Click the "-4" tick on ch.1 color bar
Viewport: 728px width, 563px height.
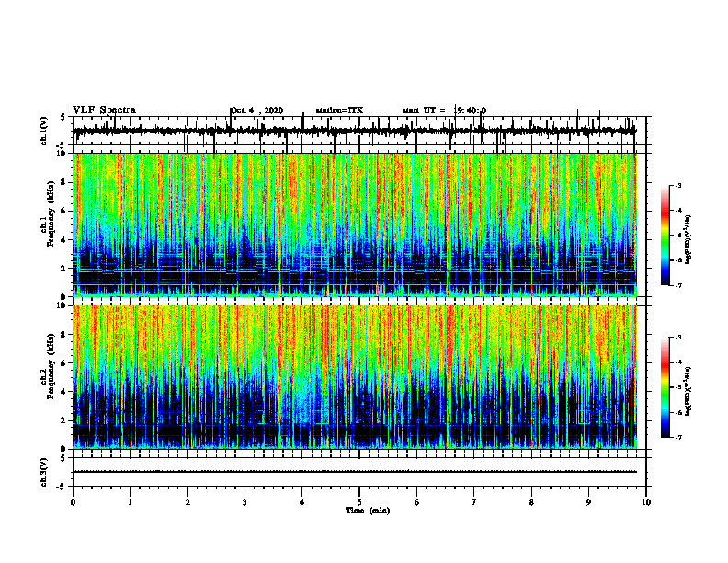[678, 211]
